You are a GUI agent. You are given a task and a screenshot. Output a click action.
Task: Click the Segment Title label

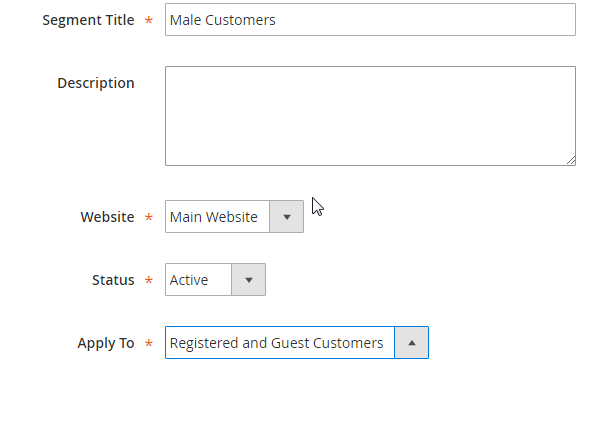coord(88,20)
